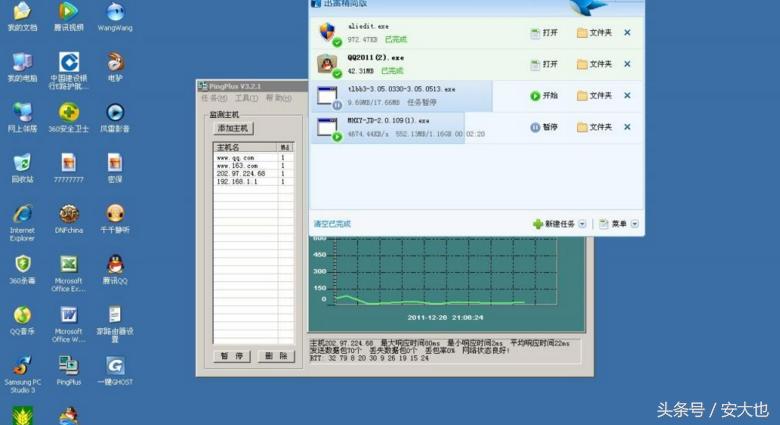Select aliedit.exe download entry
The image size is (780, 425).
(477, 33)
